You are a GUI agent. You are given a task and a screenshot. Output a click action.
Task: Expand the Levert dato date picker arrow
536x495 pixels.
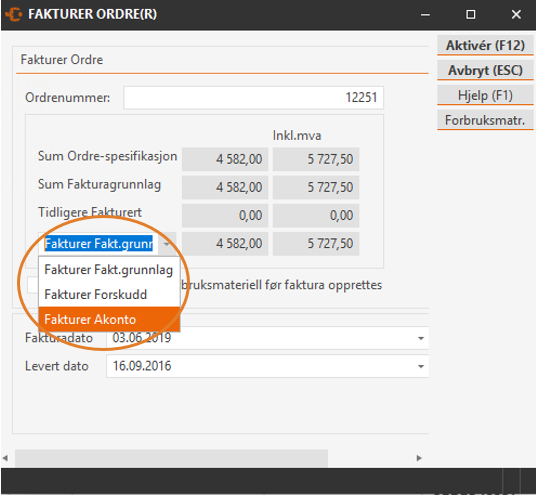[x=421, y=366]
